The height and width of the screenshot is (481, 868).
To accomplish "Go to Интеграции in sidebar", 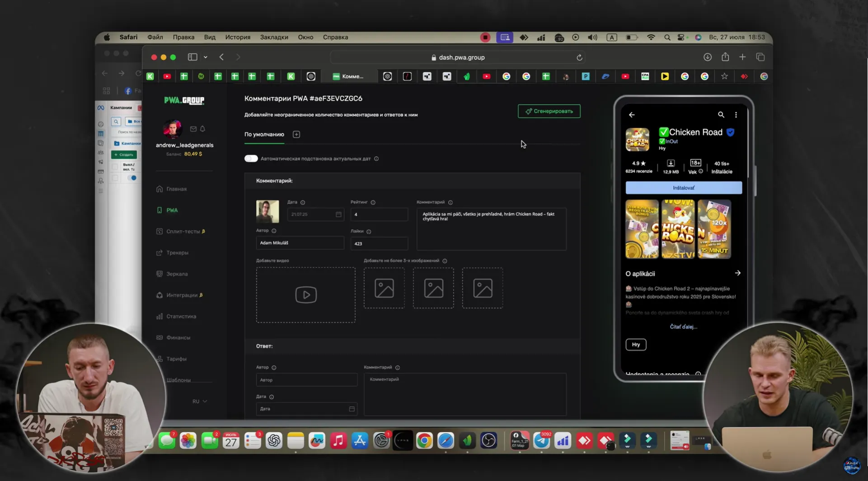I will click(x=180, y=295).
